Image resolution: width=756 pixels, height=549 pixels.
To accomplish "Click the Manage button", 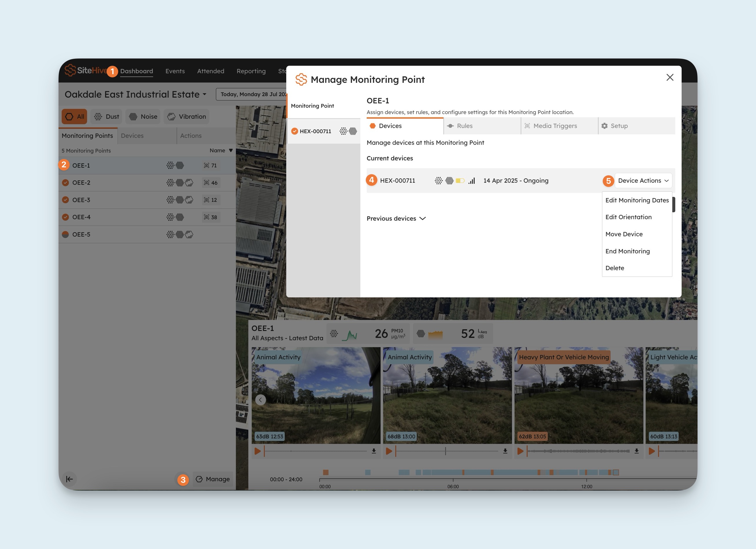I will click(x=213, y=479).
